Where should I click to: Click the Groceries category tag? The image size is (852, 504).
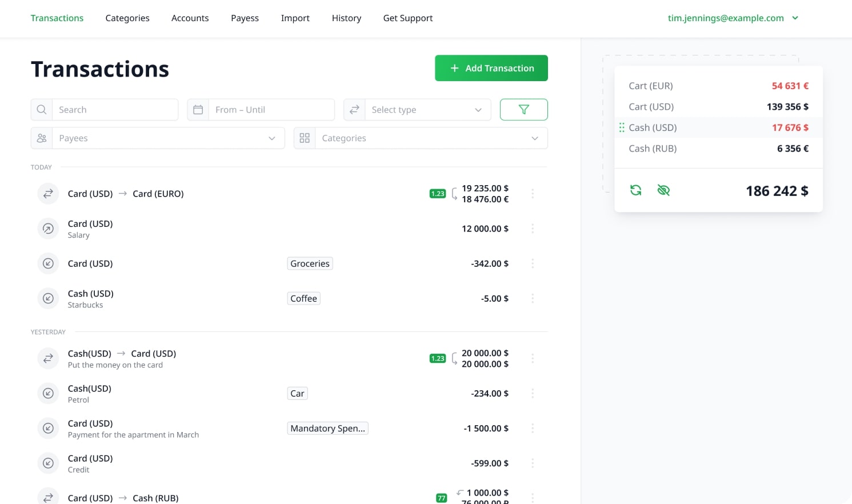pyautogui.click(x=310, y=263)
